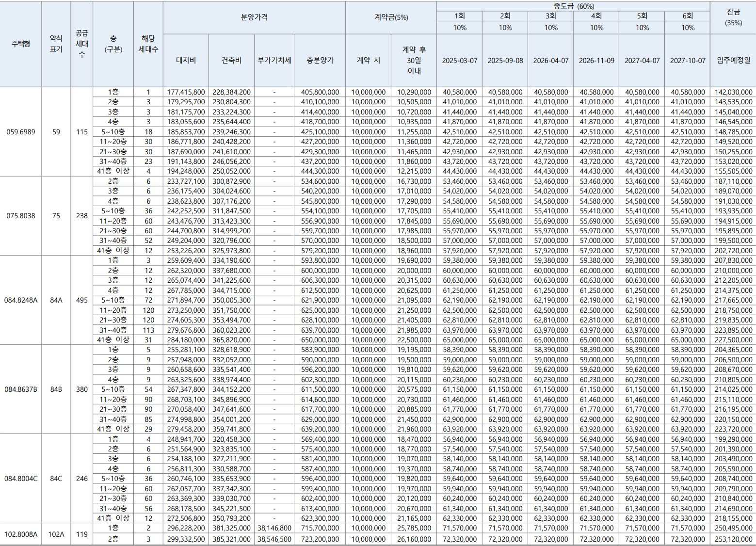Click balance amount 253,120,000

[x=734, y=539]
